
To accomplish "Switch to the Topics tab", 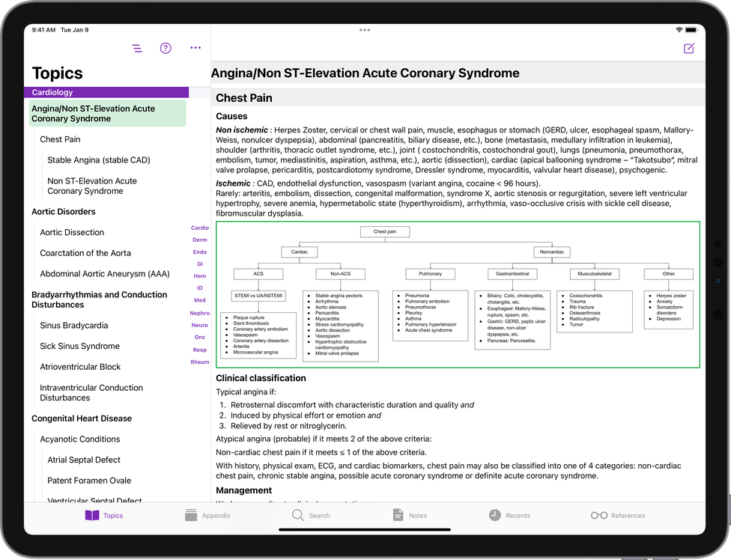I will coord(104,515).
